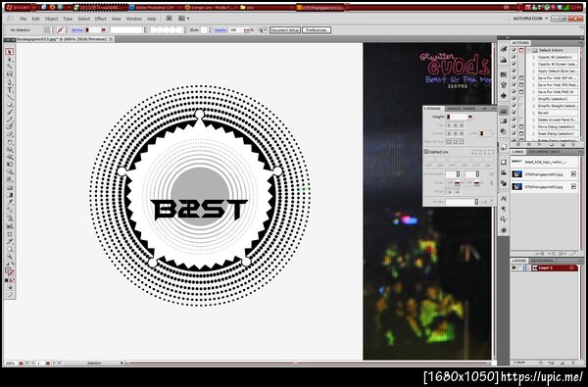Click the Document Setup button

285,30
